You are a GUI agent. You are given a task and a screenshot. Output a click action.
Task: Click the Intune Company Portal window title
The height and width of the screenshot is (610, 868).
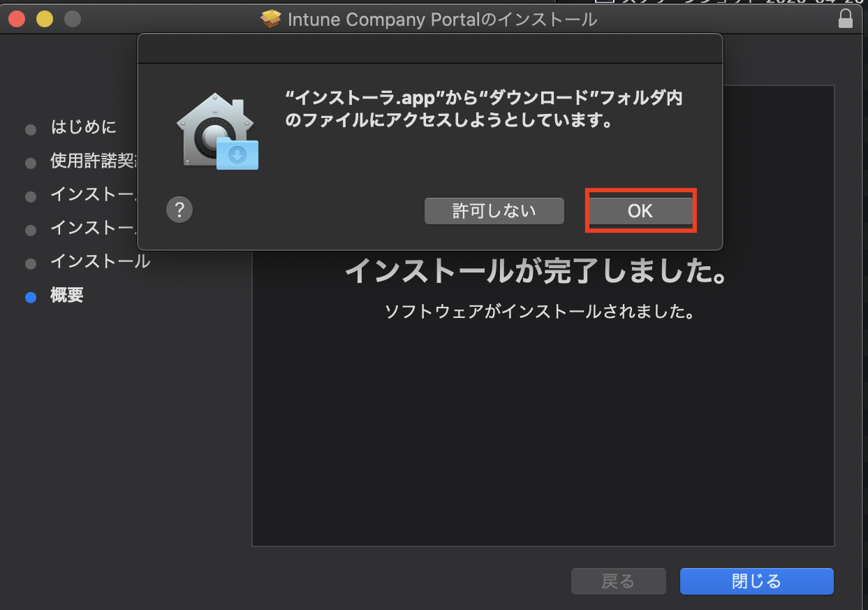[x=442, y=19]
